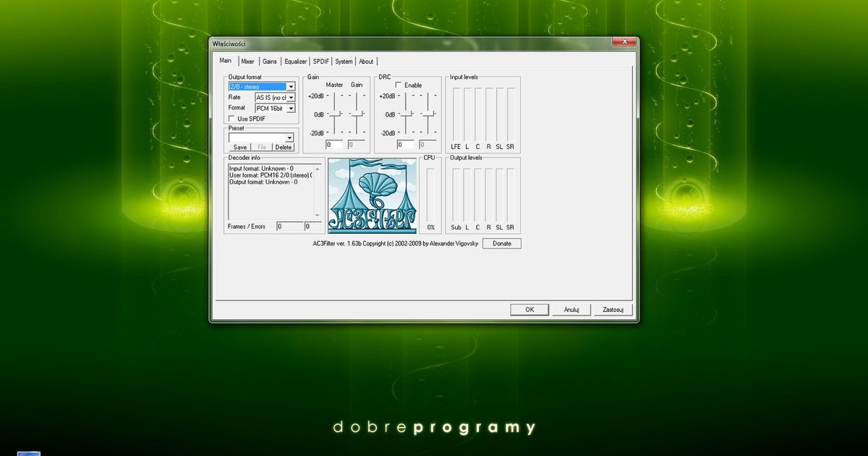Apply settings with the Zastosuj button

pyautogui.click(x=613, y=309)
